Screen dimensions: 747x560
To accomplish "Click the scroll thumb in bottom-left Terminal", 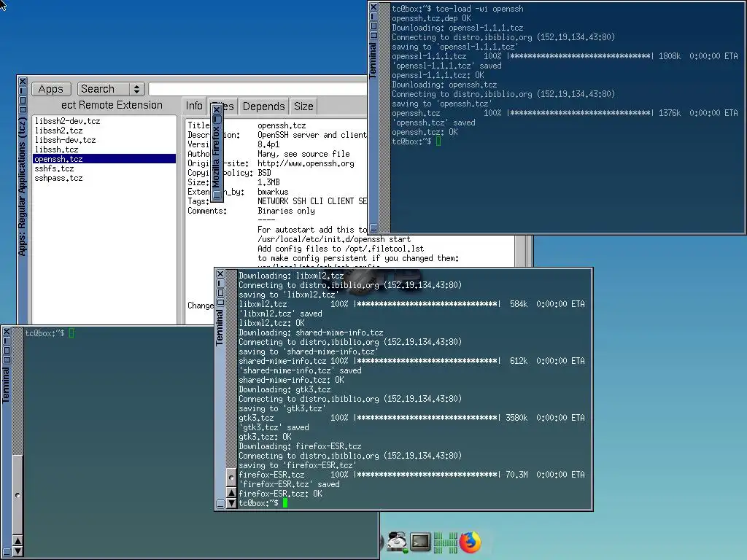I will pos(18,495).
